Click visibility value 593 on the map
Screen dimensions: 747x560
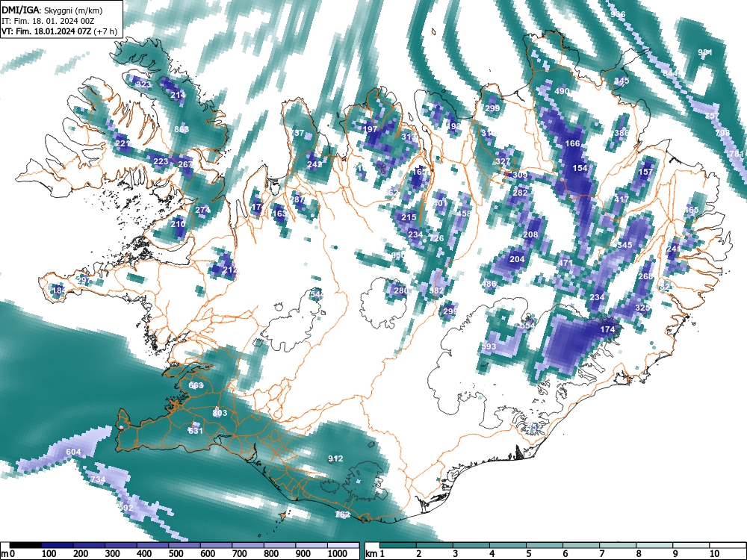point(489,346)
